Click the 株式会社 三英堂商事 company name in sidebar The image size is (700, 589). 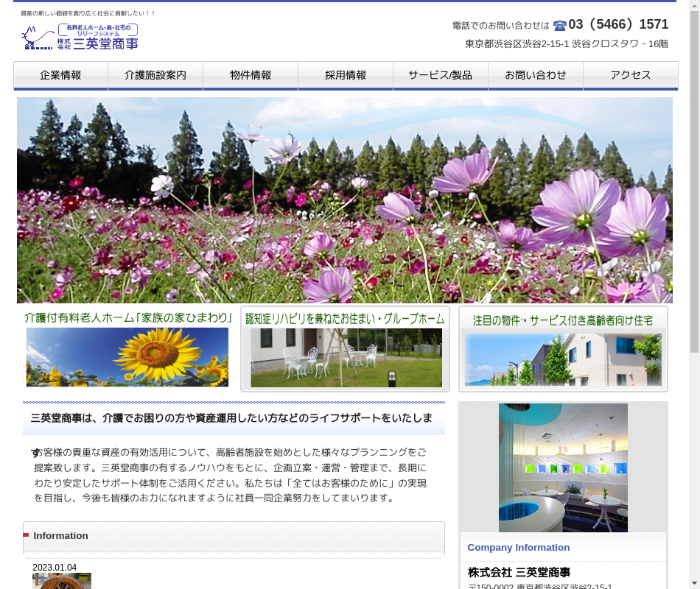click(x=519, y=572)
